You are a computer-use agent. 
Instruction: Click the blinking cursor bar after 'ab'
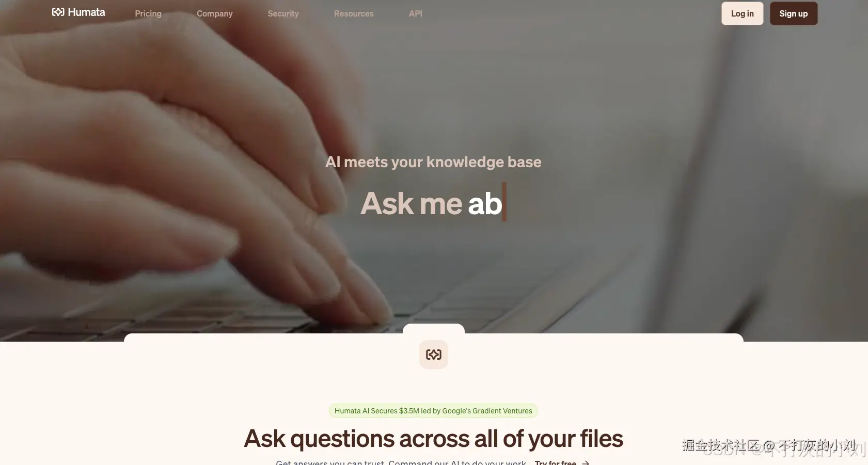pos(504,202)
